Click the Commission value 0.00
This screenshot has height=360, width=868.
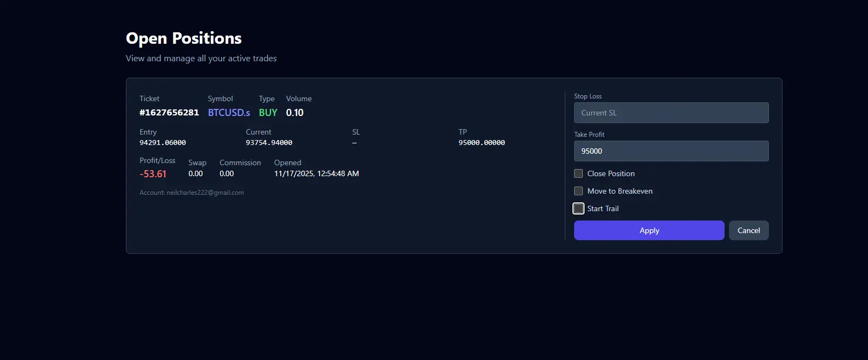pyautogui.click(x=227, y=173)
